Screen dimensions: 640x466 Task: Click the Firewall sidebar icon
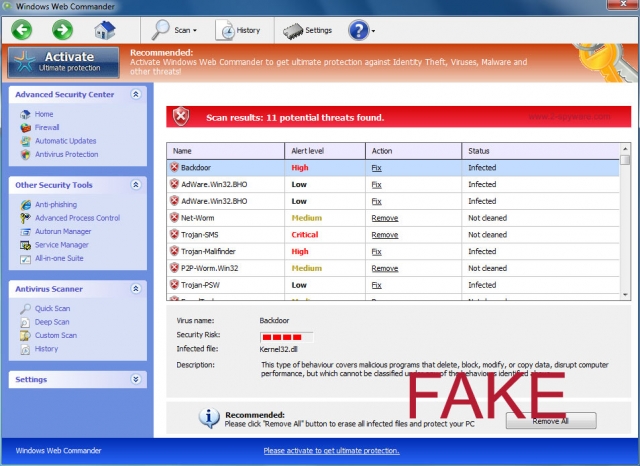coord(25,128)
